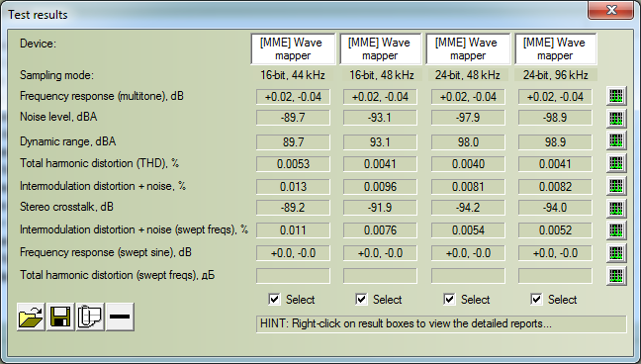Click dynamic range value 98.0
The width and height of the screenshot is (641, 364).
[x=468, y=142]
